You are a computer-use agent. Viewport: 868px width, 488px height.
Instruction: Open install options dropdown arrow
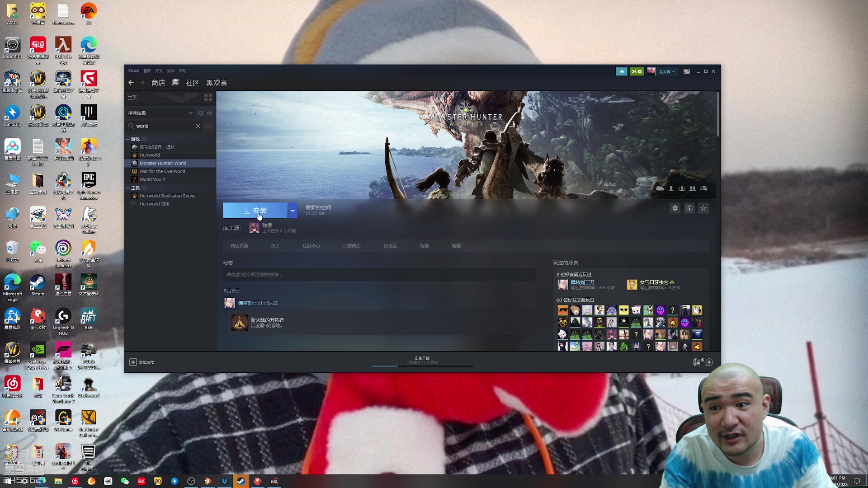[x=292, y=211]
